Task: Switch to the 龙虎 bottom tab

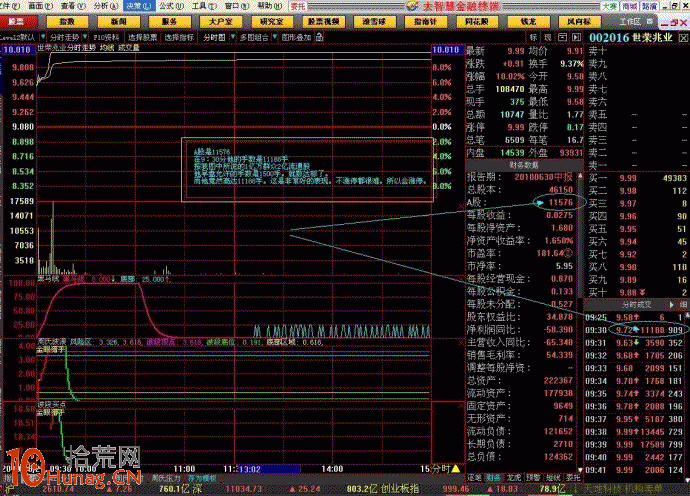Action: click(x=514, y=477)
